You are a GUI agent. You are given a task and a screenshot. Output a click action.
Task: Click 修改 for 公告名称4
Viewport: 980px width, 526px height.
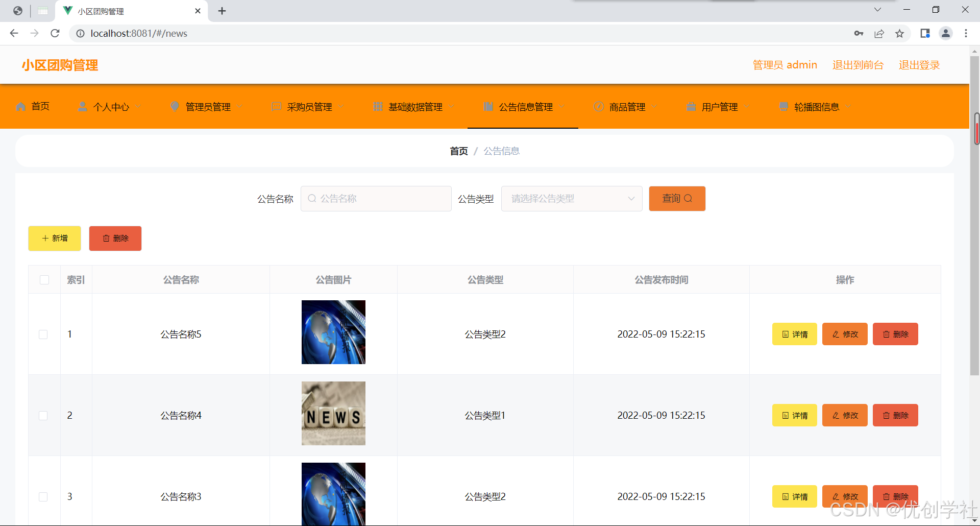845,415
